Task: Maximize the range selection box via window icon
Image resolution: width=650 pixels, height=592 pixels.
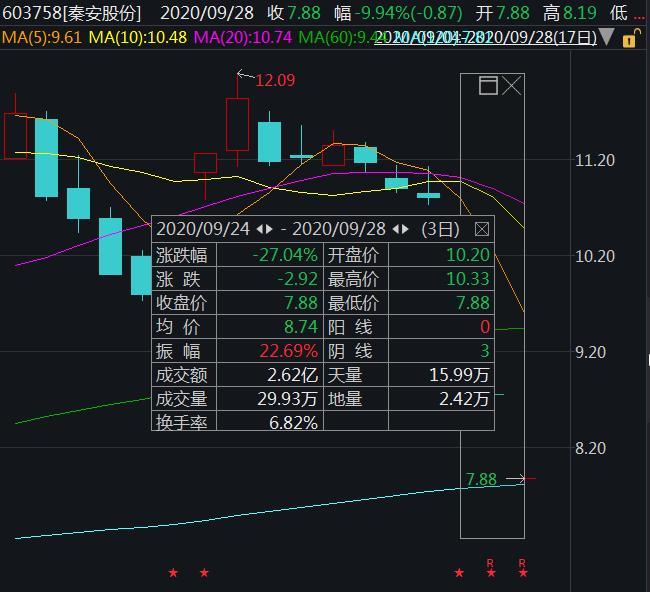Action: point(488,86)
